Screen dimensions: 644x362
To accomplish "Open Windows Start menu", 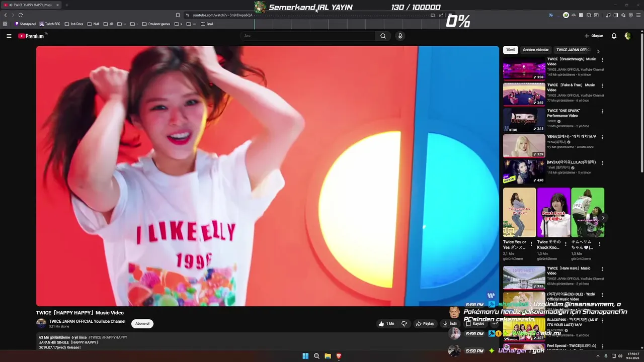I will coord(305,356).
